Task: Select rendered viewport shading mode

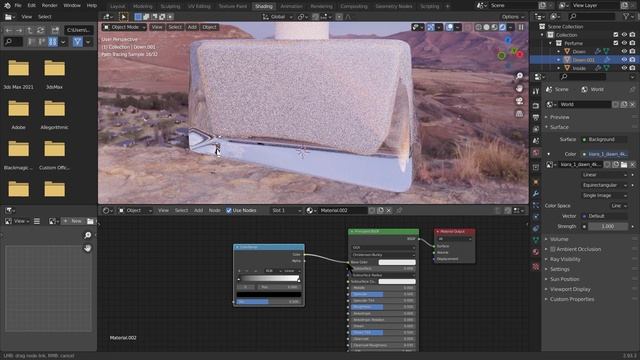Action: (502, 27)
